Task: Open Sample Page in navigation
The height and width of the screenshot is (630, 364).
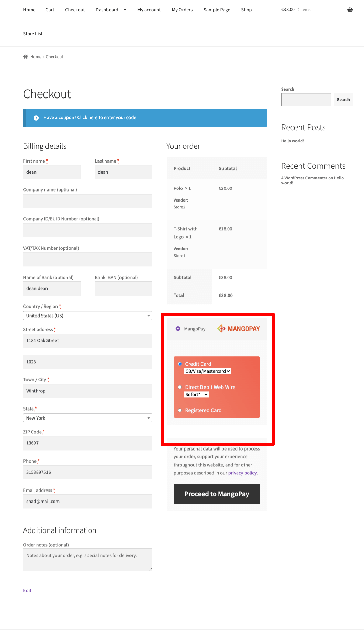Action: pos(217,10)
